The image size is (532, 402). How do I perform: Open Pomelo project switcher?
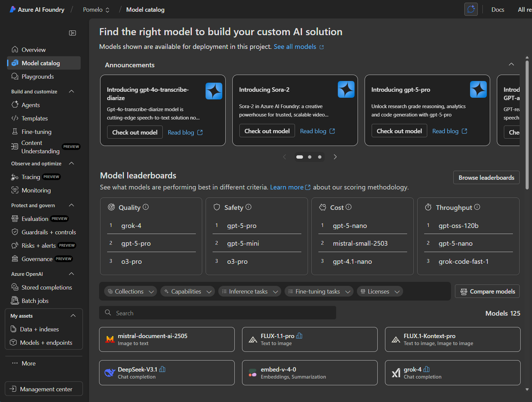(x=96, y=10)
